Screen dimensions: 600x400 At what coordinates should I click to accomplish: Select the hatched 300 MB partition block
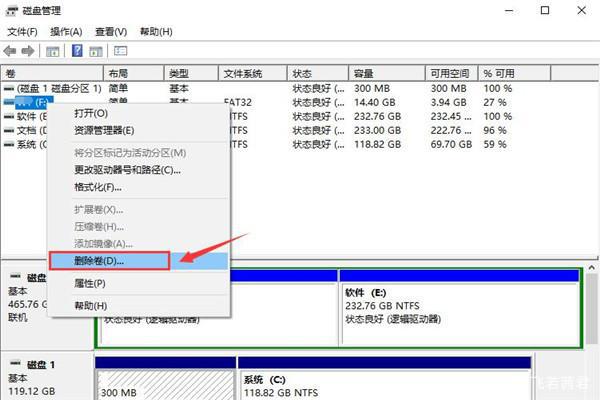tap(165, 379)
